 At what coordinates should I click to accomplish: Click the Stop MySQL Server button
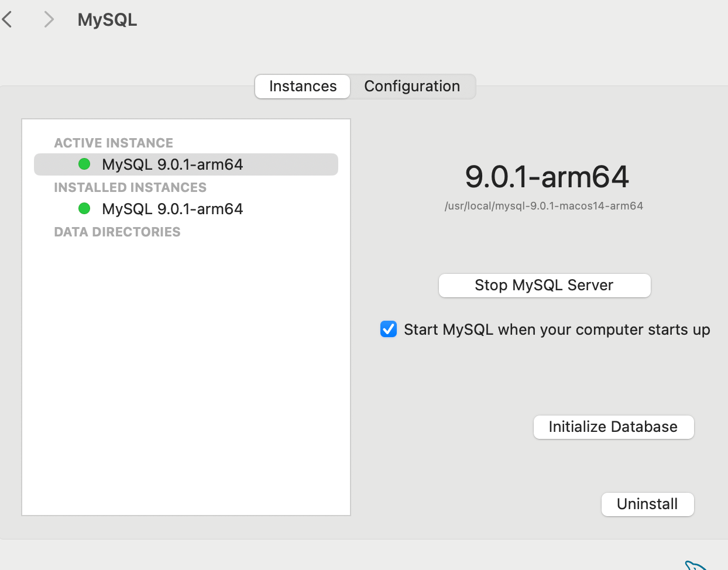(x=544, y=286)
